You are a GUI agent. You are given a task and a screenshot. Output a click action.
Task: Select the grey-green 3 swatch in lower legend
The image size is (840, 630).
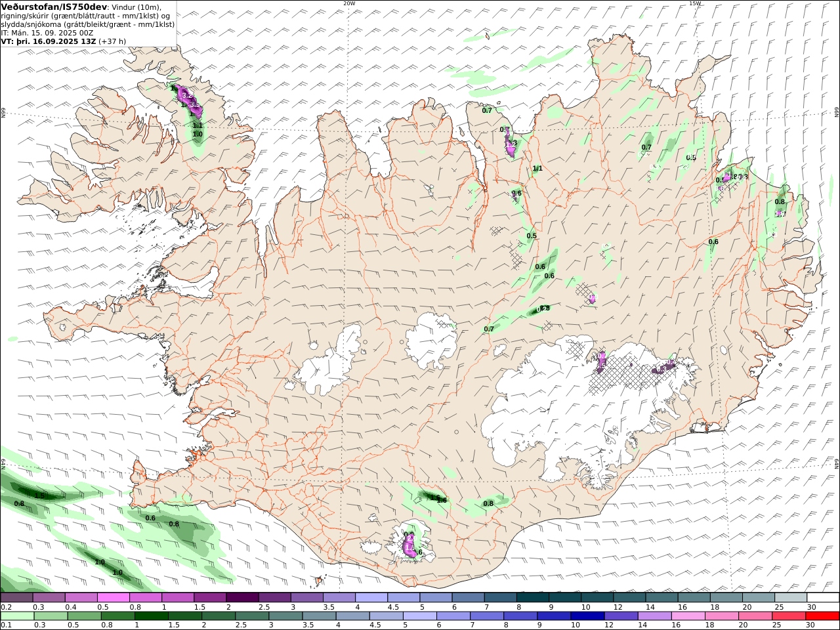285,616
